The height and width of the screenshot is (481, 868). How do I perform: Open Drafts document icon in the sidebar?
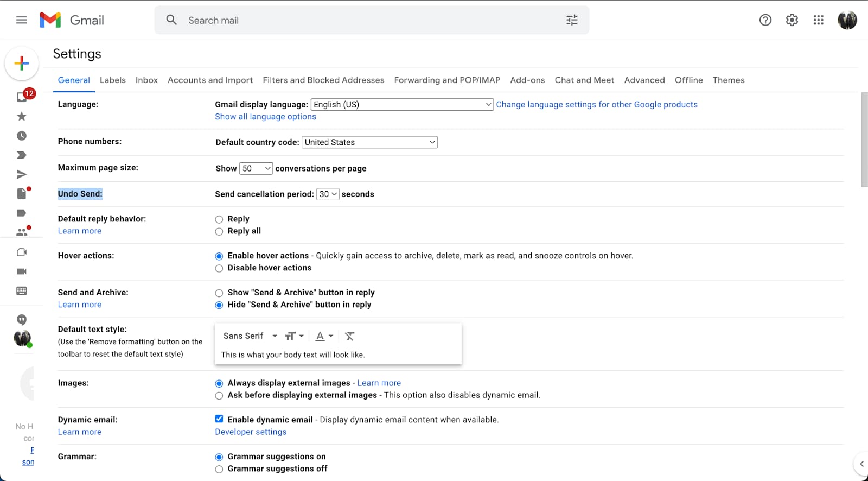point(22,194)
